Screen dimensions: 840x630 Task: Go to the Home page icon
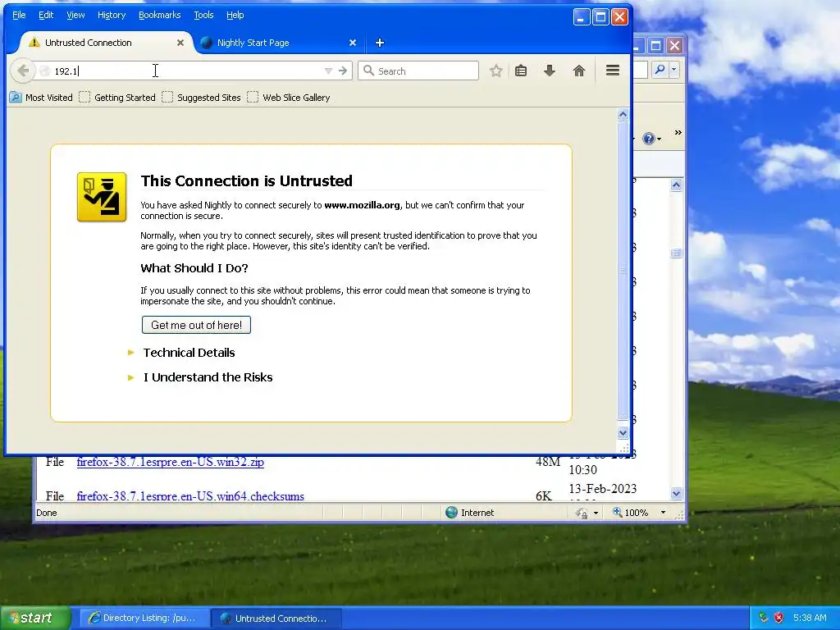(x=578, y=71)
